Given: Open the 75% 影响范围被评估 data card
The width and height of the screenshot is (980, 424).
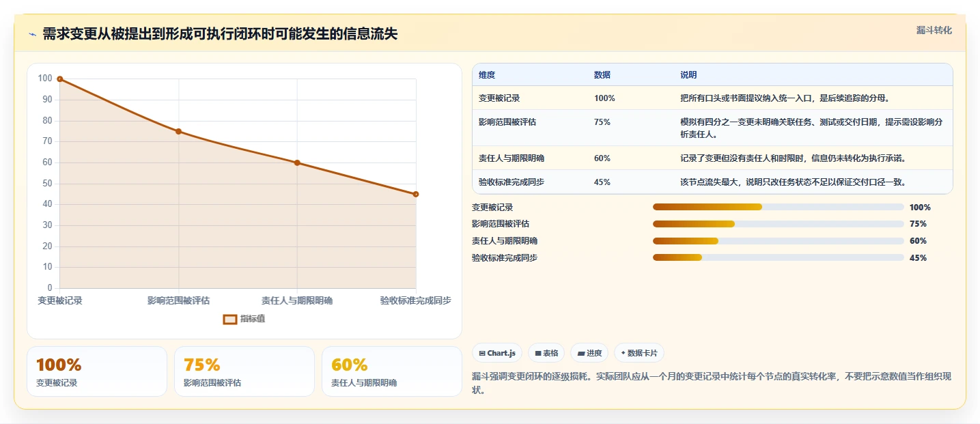Looking at the screenshot, I should click(x=244, y=371).
